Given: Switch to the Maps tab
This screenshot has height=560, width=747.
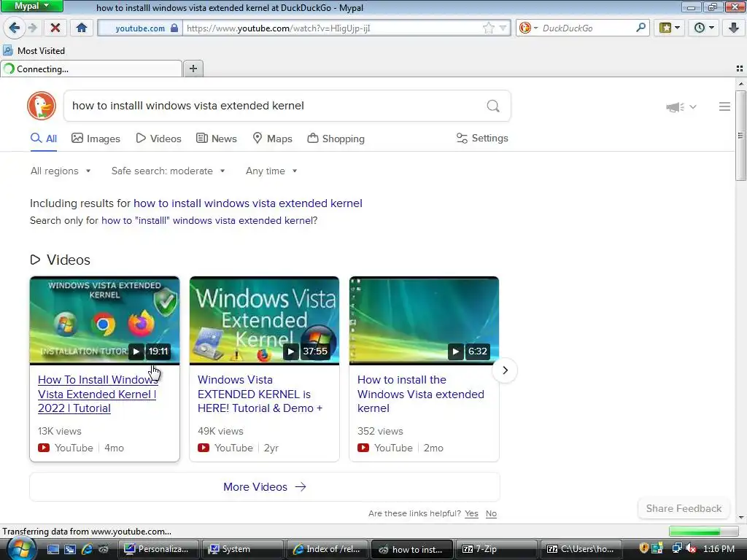Looking at the screenshot, I should (x=272, y=139).
